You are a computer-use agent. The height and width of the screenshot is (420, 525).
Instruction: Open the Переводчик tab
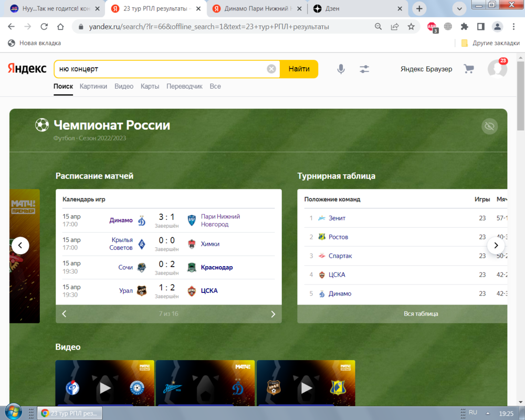coord(184,87)
